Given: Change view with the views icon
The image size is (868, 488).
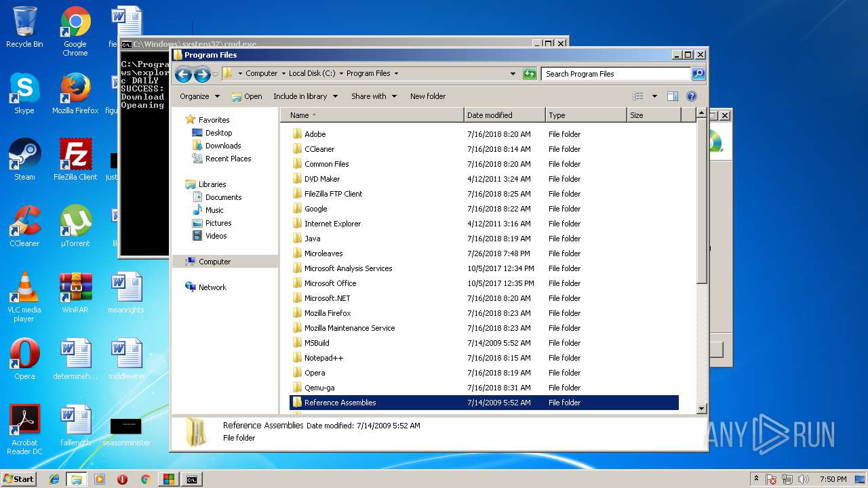Looking at the screenshot, I should coord(638,96).
